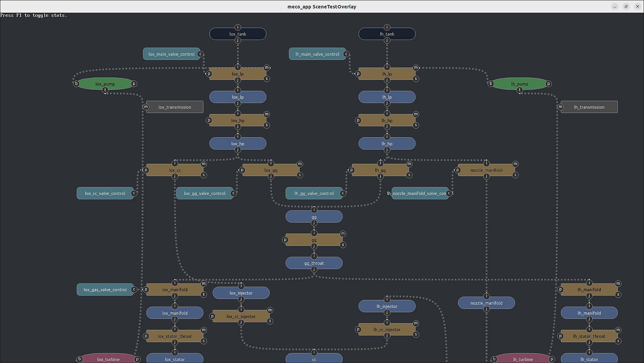Select the green lh_pump node
This screenshot has height=363, width=644.
click(x=519, y=84)
